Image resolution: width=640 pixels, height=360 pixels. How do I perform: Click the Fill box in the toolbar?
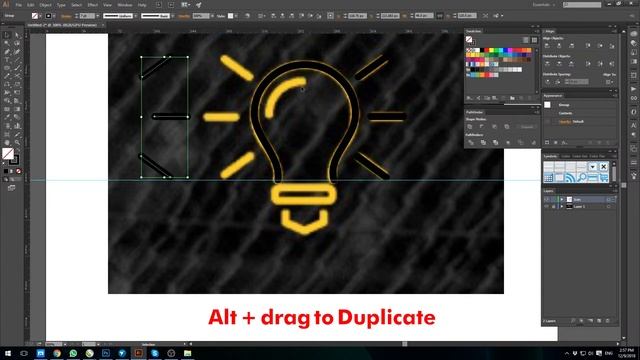[x=8, y=153]
